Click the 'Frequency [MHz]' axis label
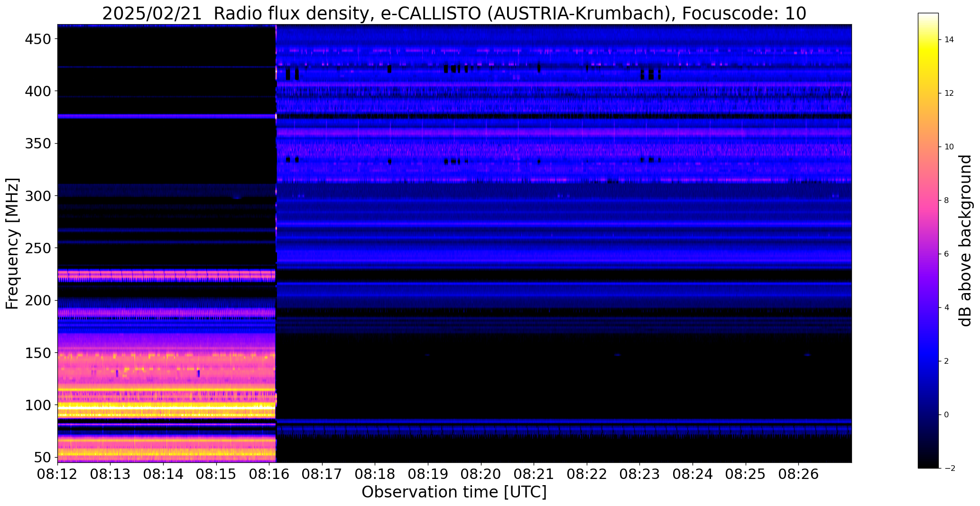This screenshot has width=980, height=506. 12,244
